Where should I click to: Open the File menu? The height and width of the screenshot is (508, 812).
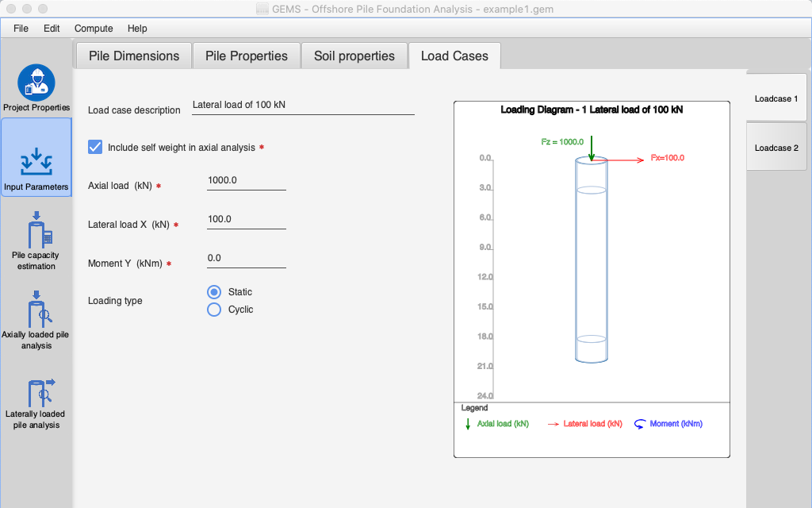click(x=21, y=29)
